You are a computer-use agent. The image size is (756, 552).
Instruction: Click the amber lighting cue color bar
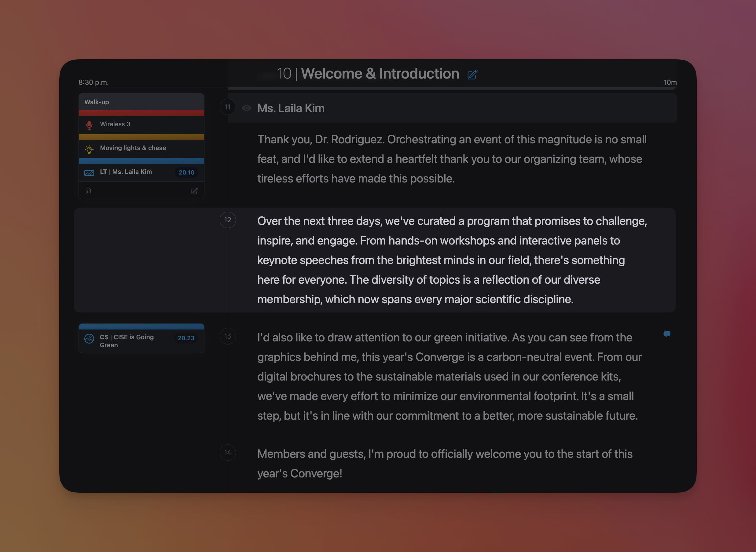[x=141, y=137]
